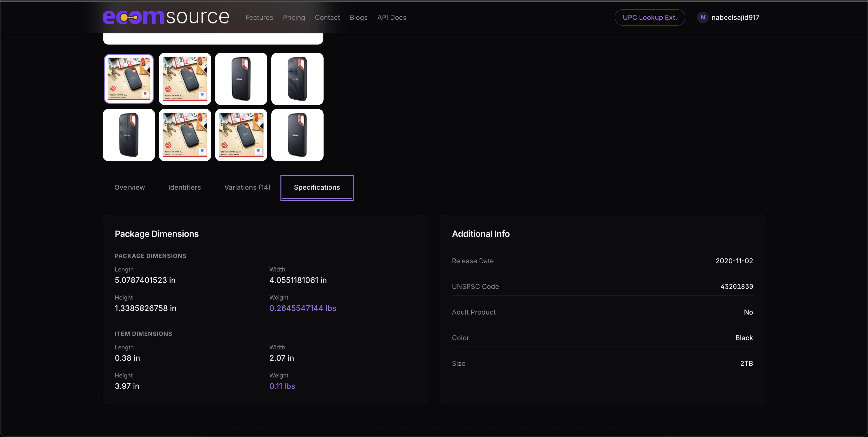Click the ecomsource logo
This screenshot has height=437, width=868.
(x=166, y=17)
